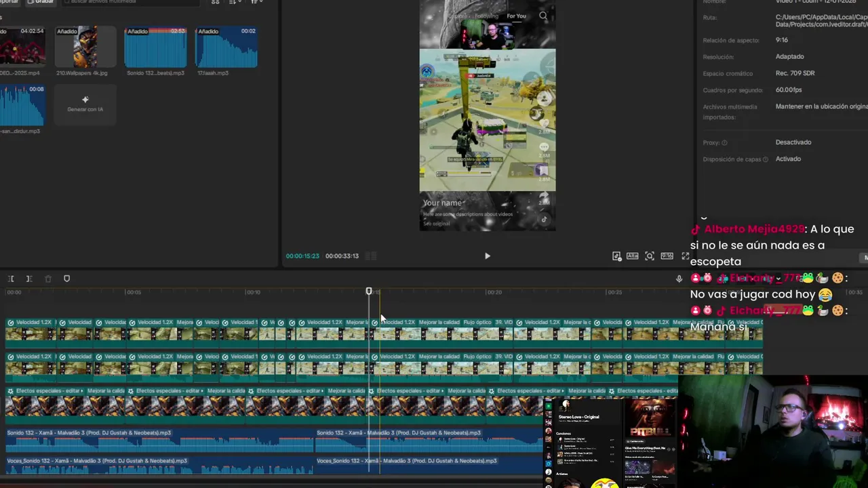Select the 04:02:54 mp4 video thumbnail
Image resolution: width=868 pixels, height=488 pixels.
pos(22,47)
